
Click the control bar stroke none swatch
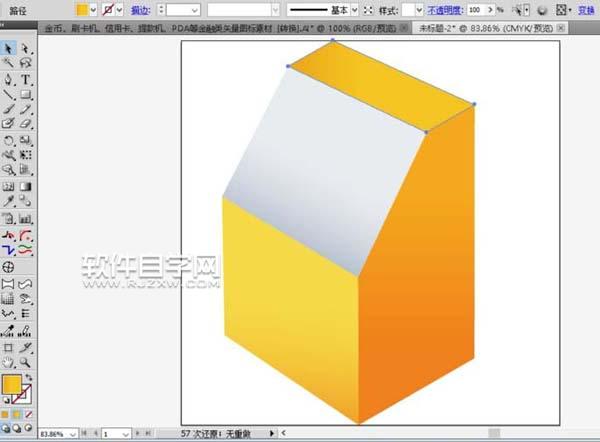(108, 10)
